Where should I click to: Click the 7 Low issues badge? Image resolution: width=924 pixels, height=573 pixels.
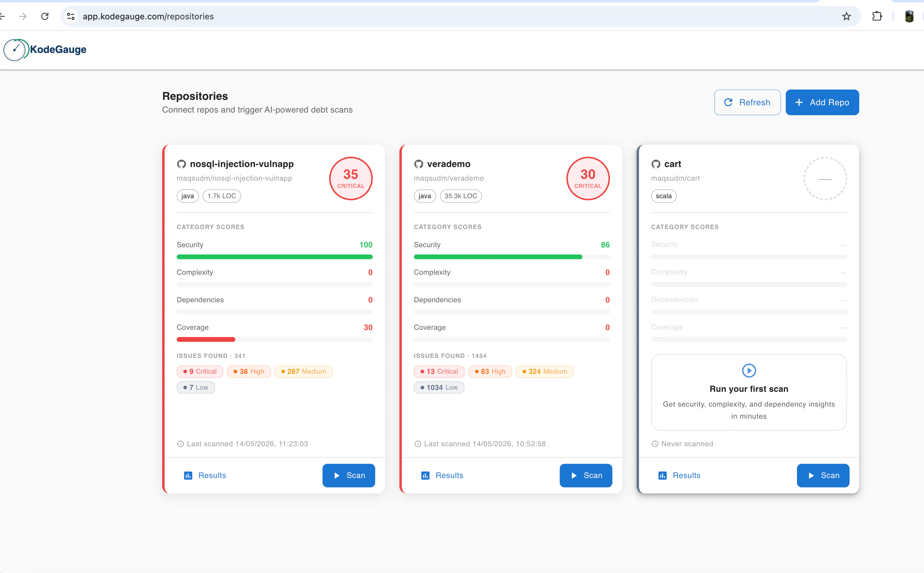tap(195, 387)
